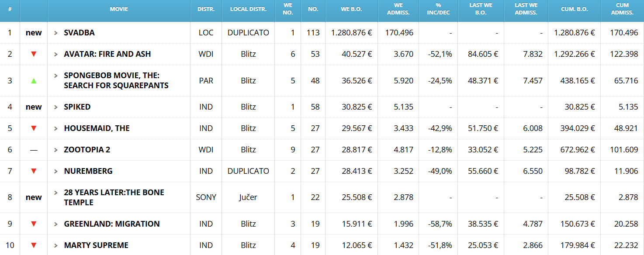Image resolution: width=644 pixels, height=255 pixels.
Task: Expand the Zootopia 2 row chevron
Action: [x=56, y=150]
